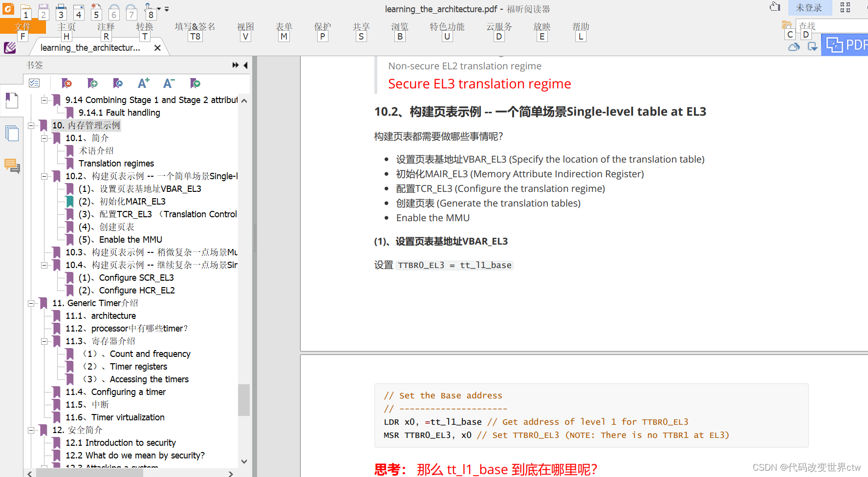Open the 转换 convert ribbon tab
The height and width of the screenshot is (477, 868).
[x=145, y=26]
